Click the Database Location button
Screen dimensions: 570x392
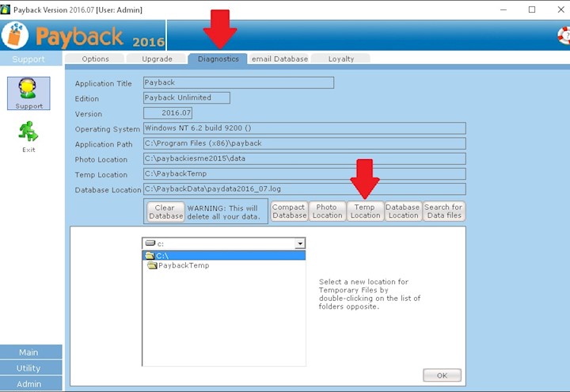[403, 211]
